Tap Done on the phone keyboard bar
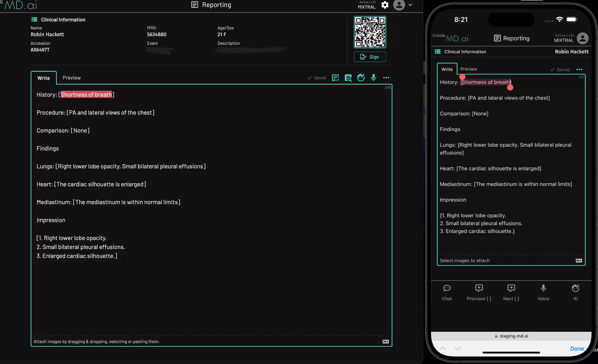This screenshot has width=598, height=364. (577, 349)
